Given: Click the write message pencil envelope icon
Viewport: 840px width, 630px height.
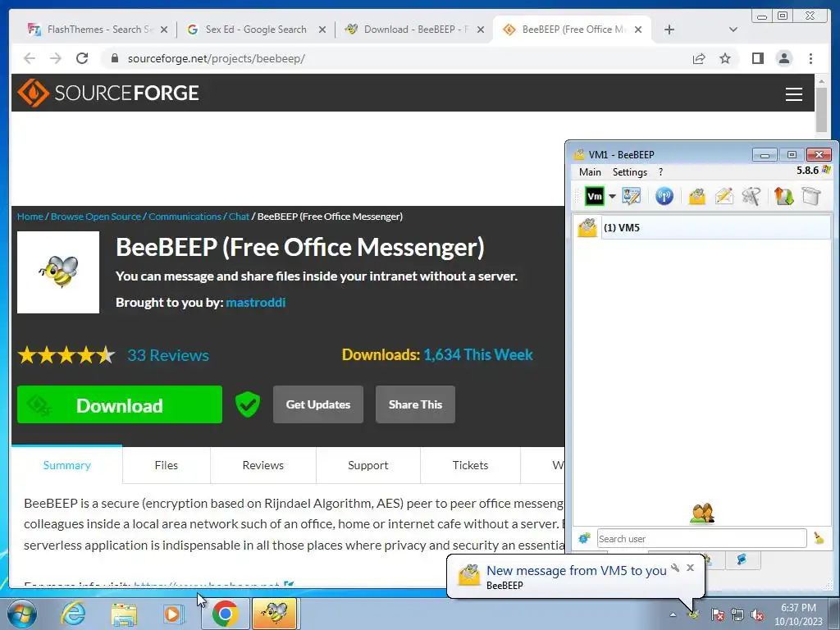Looking at the screenshot, I should tap(724, 196).
